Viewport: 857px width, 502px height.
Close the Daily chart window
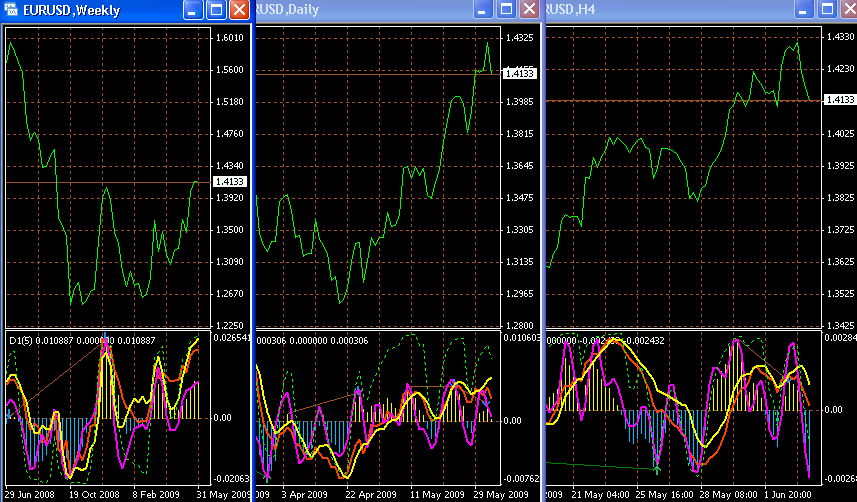pyautogui.click(x=529, y=9)
